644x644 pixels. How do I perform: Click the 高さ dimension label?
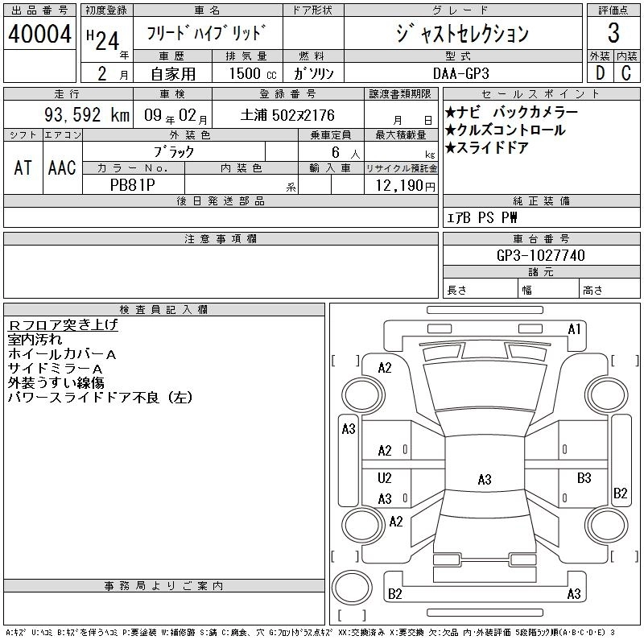coord(592,291)
